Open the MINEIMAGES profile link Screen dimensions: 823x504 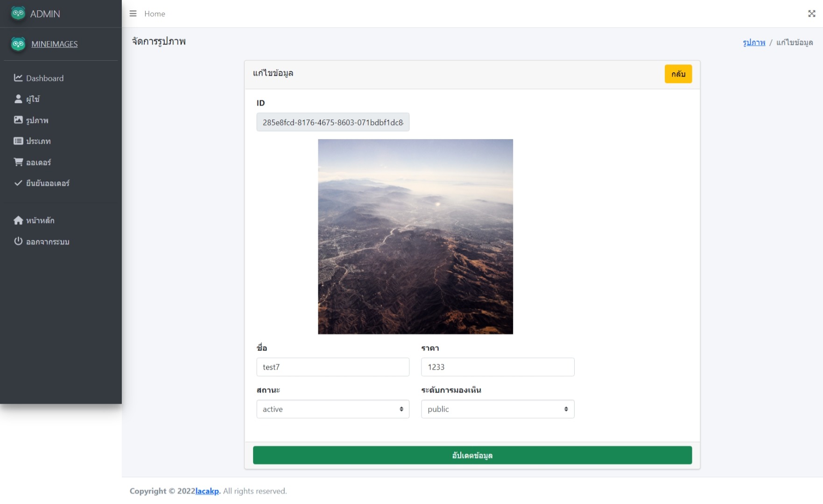(54, 44)
